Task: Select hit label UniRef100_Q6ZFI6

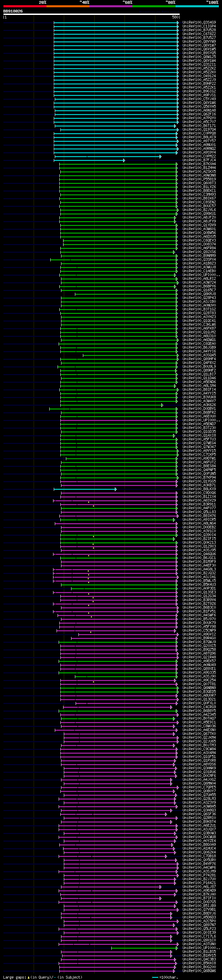Action: [199, 114]
